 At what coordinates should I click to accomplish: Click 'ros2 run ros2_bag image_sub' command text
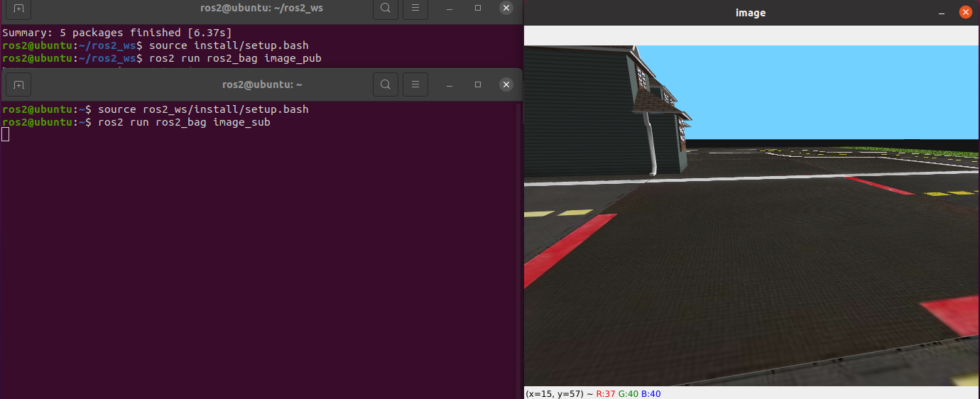click(x=184, y=122)
